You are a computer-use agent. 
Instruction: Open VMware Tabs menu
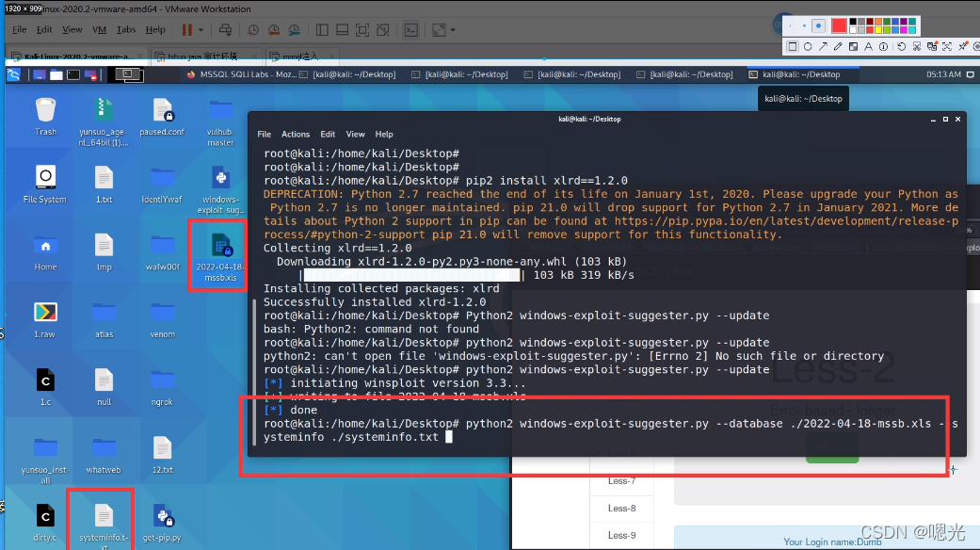coord(125,29)
